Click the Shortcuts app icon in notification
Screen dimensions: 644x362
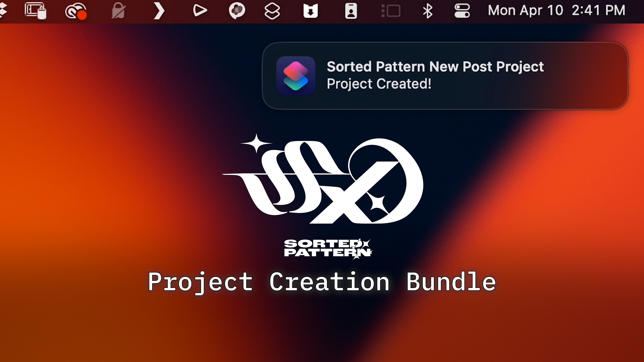296,76
